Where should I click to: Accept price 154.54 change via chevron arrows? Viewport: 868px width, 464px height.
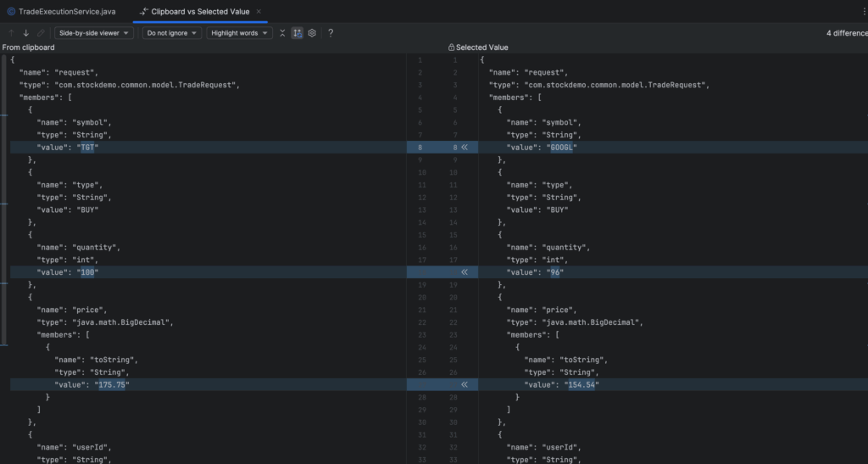464,384
